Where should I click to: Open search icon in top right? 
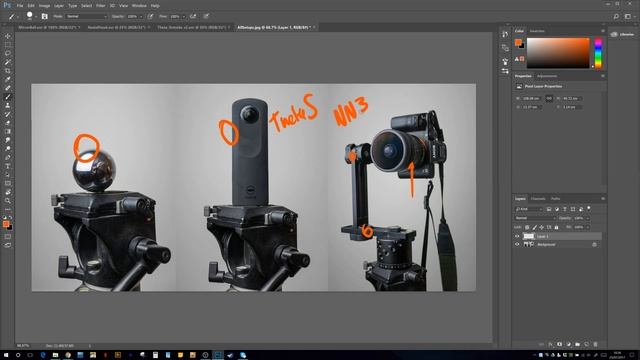click(616, 16)
